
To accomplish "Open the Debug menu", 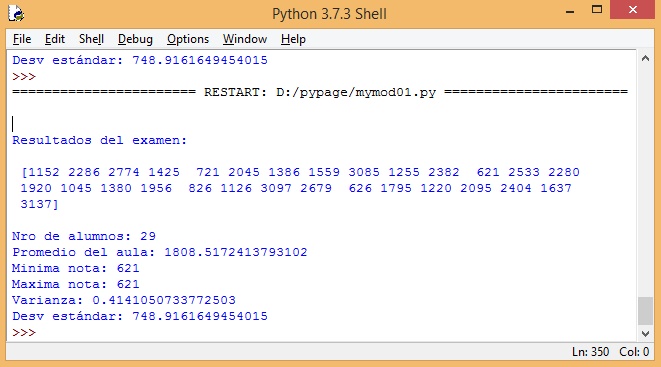I will click(135, 39).
